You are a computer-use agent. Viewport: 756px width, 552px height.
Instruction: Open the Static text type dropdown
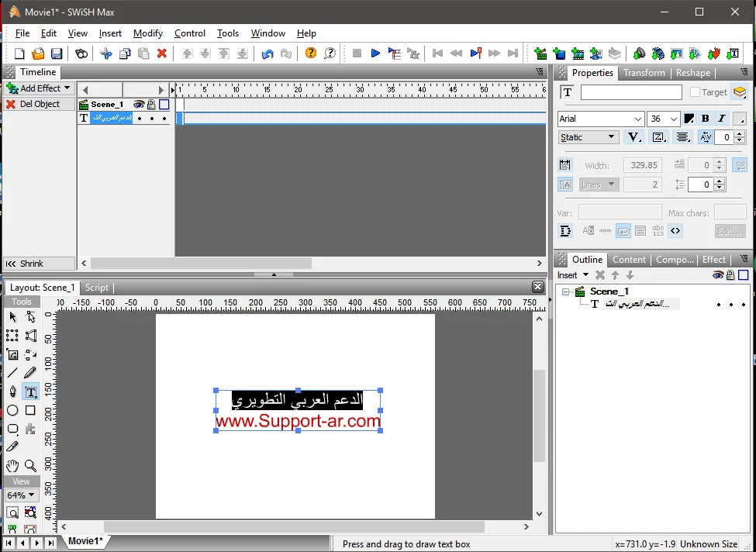click(589, 137)
